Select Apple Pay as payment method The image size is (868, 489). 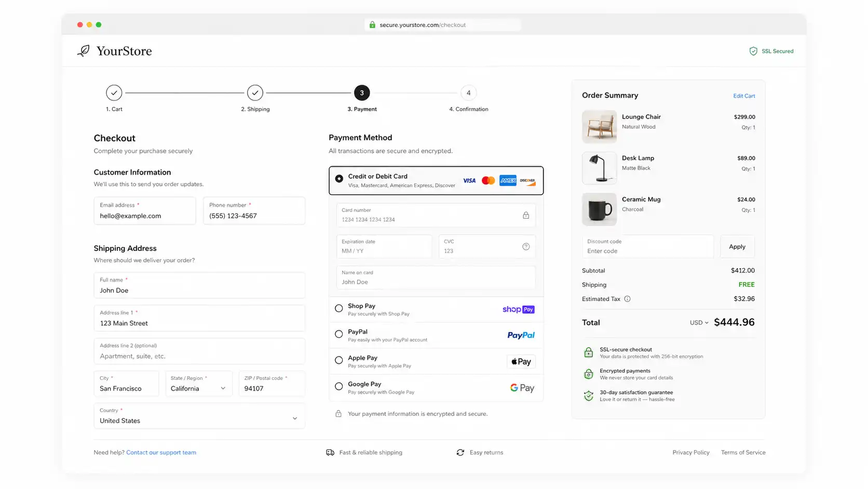[338, 361]
